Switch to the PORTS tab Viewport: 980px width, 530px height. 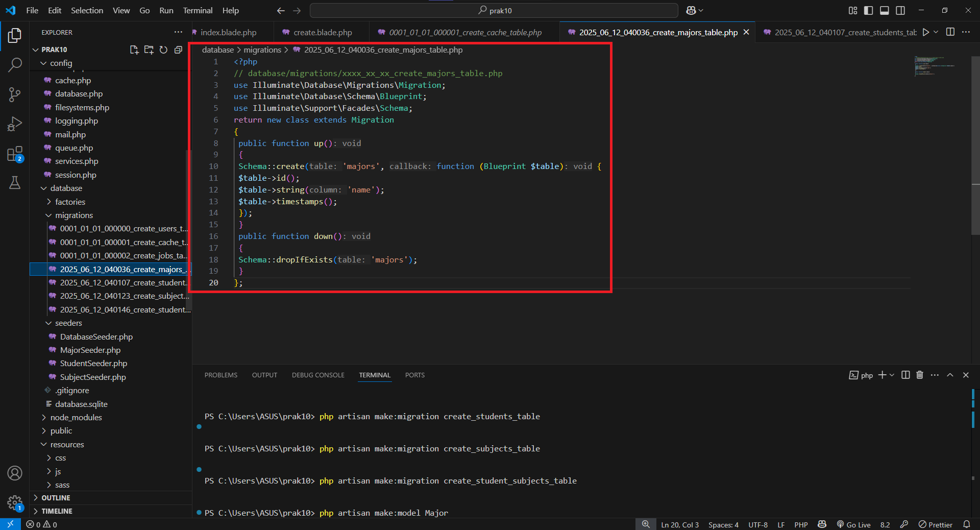pyautogui.click(x=414, y=375)
